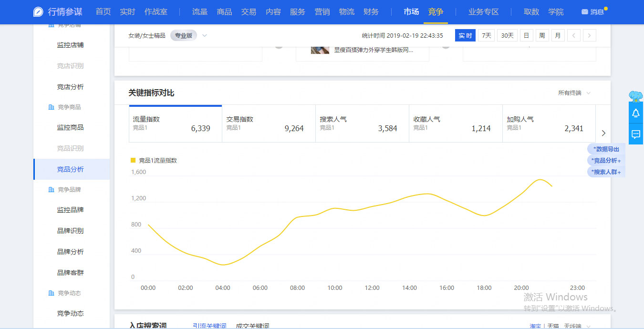The width and height of the screenshot is (644, 329).
Task: Open the 消息 envelope icon
Action: pyautogui.click(x=584, y=12)
